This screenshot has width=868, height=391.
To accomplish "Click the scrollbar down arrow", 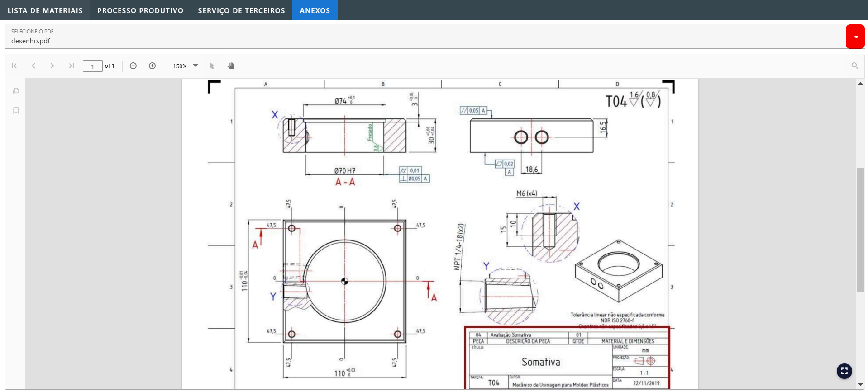I will [860, 385].
